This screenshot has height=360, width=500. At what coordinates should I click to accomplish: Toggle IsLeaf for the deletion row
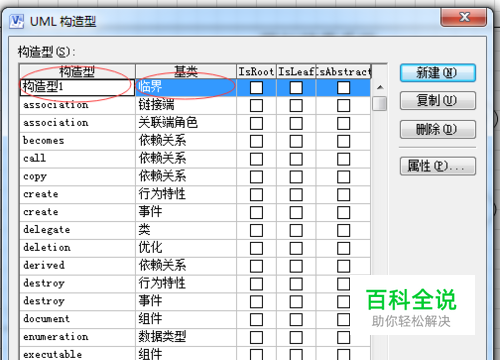click(x=296, y=248)
